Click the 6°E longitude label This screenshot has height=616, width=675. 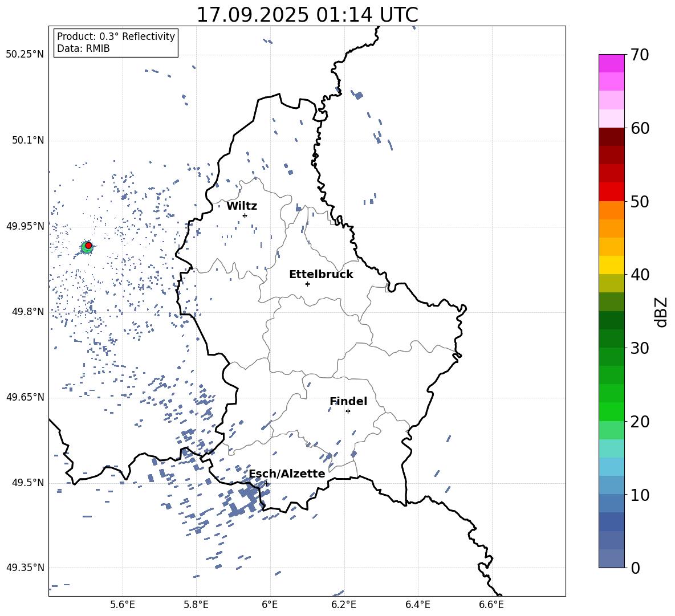(x=270, y=605)
